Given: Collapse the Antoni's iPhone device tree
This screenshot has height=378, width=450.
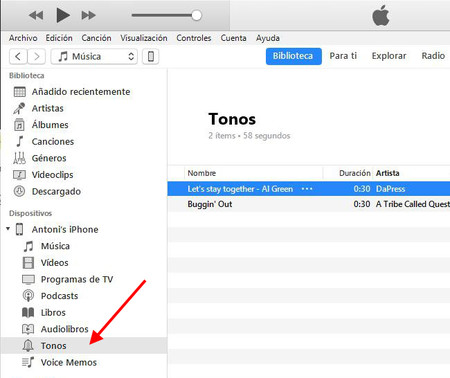Looking at the screenshot, I should point(8,229).
